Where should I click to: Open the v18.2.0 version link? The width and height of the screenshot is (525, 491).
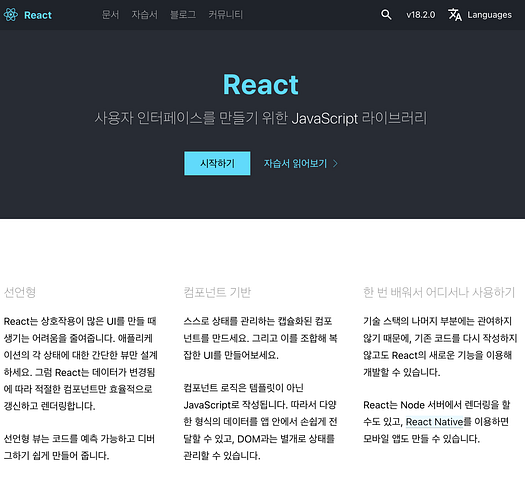(x=421, y=15)
